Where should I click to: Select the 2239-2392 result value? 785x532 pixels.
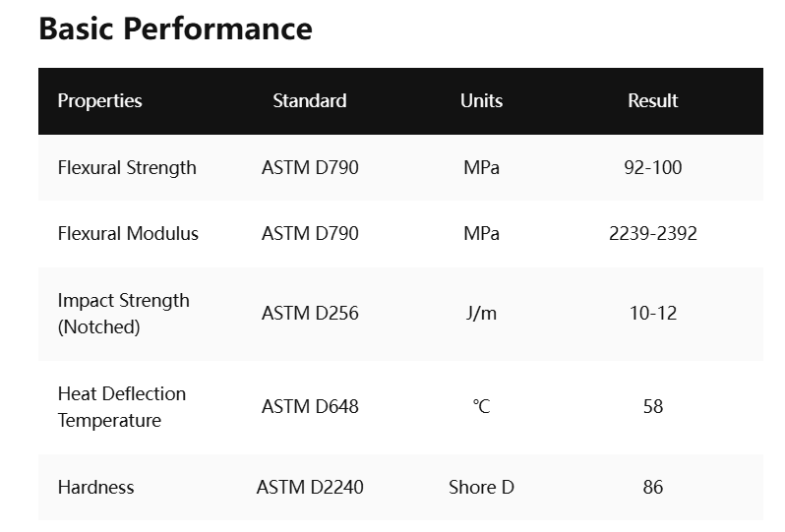click(x=653, y=234)
